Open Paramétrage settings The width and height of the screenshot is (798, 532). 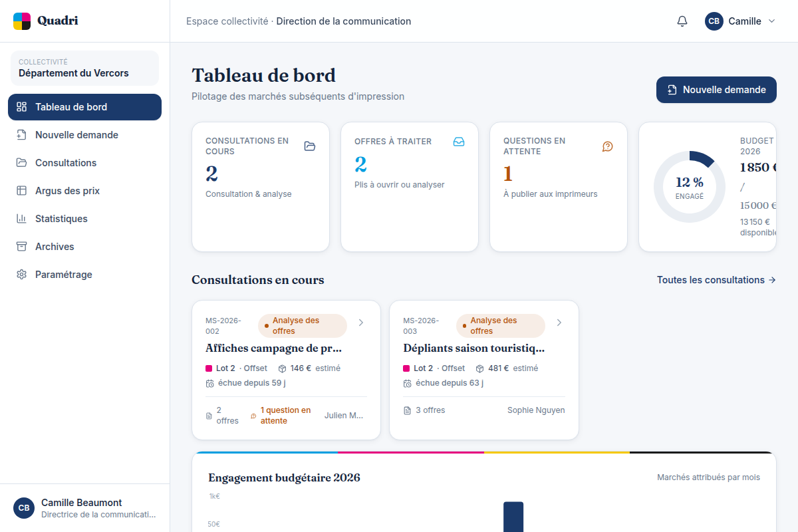(x=84, y=275)
